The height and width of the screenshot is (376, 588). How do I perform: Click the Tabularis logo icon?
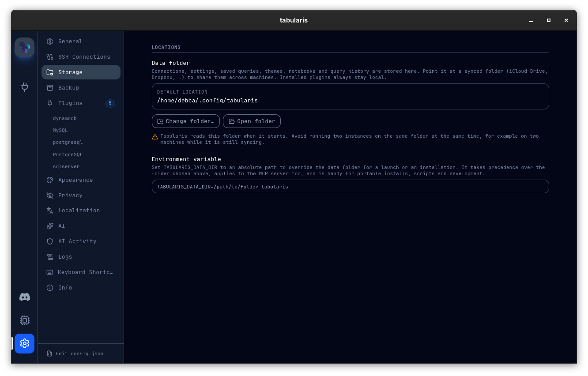point(24,47)
